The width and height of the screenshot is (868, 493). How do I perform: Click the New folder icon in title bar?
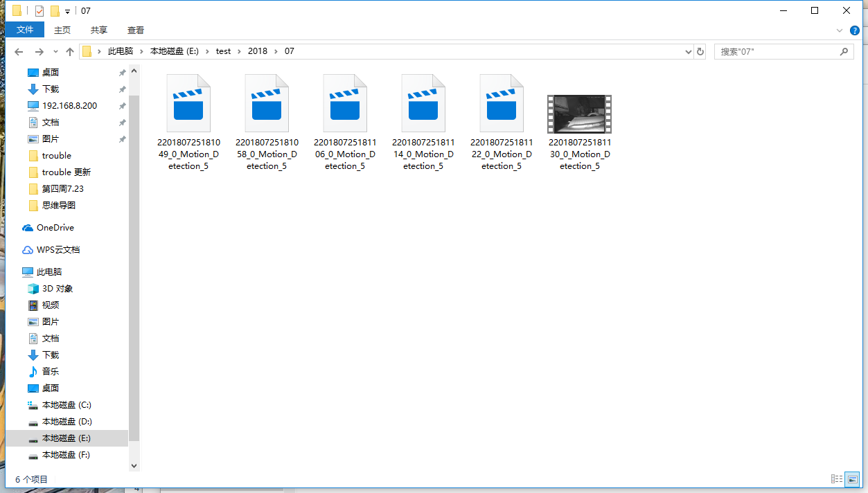[55, 11]
